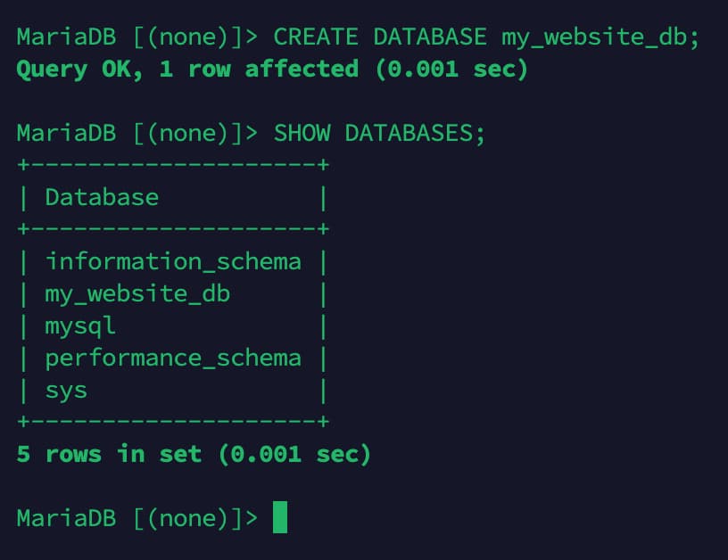Click the "Query OK, 1 row affected" message
This screenshot has width=728, height=560.
(x=187, y=69)
